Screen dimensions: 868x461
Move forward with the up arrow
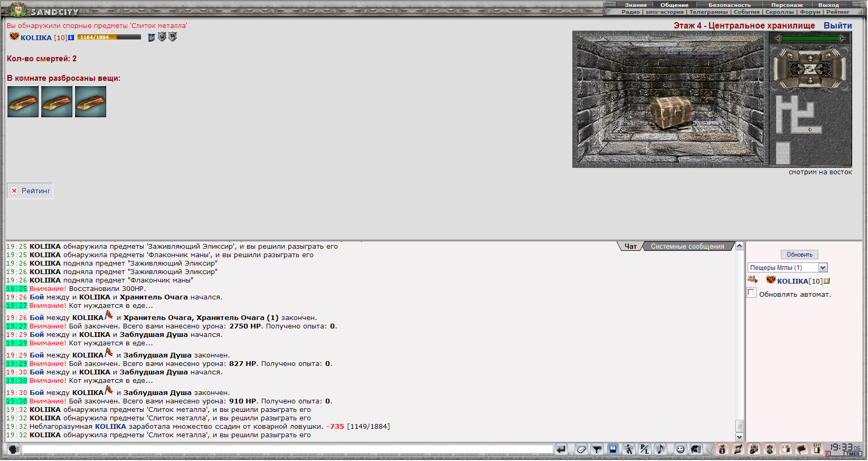click(810, 59)
